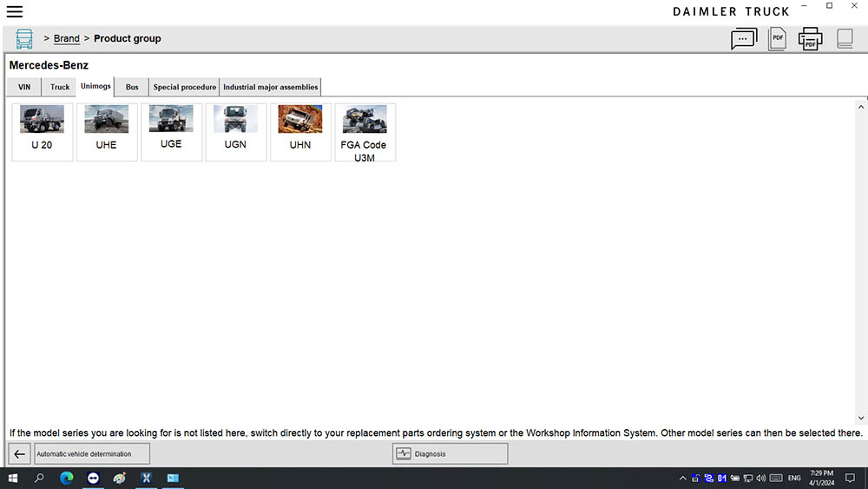
Task: Open the hamburger main menu
Action: pyautogui.click(x=15, y=11)
